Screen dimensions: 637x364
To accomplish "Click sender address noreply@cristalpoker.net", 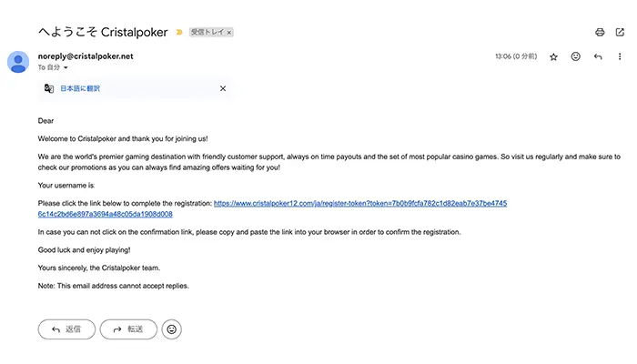I will click(86, 56).
